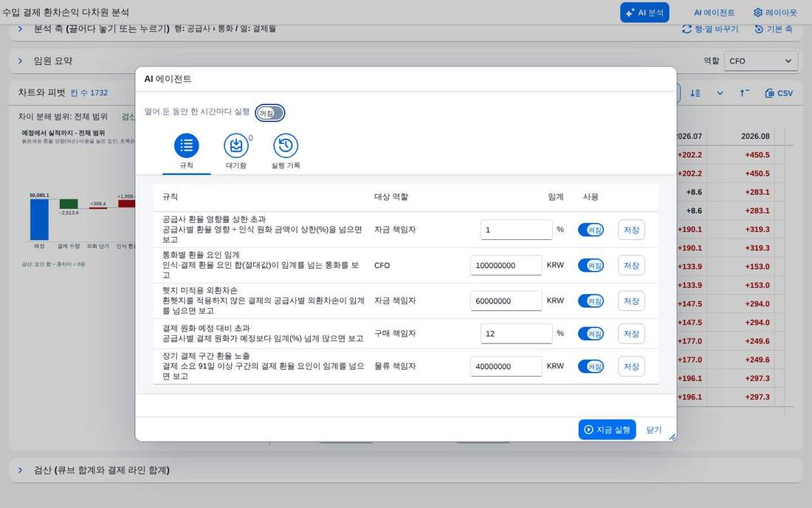
Task: Run the agent with 지금 실행
Action: 607,430
